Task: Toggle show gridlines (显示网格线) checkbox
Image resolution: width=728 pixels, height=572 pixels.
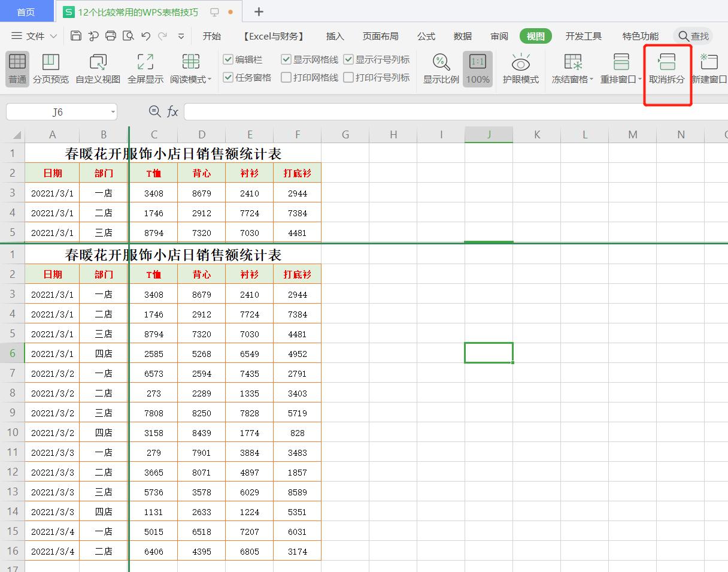Action: [286, 59]
